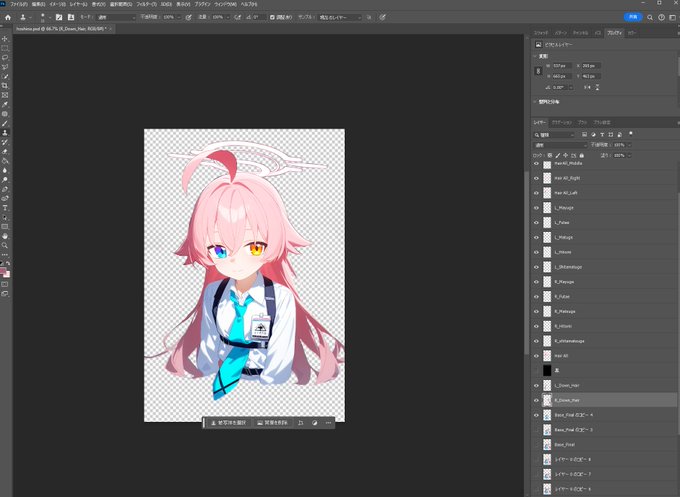The width and height of the screenshot is (680, 497).
Task: Select the Rectangular Marquee tool
Action: click(5, 49)
